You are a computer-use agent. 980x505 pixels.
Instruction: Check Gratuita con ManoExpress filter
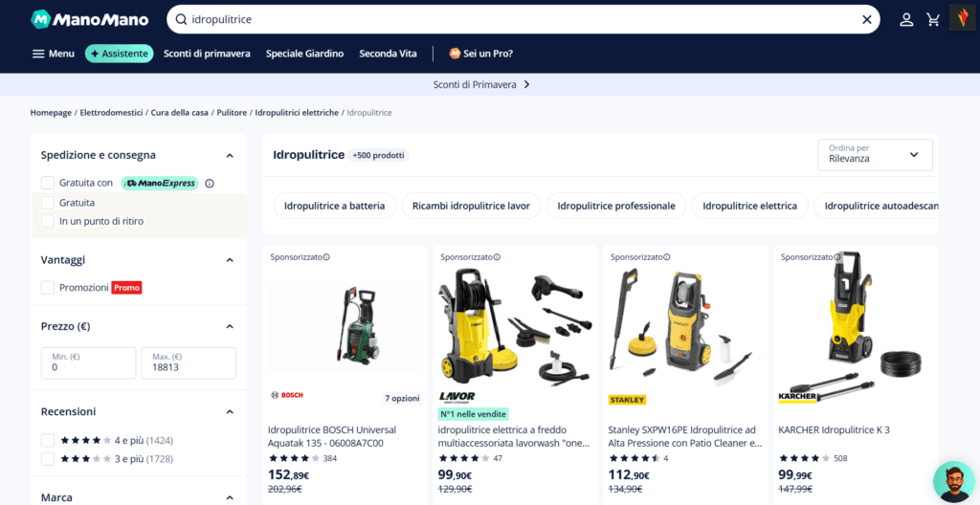point(48,183)
